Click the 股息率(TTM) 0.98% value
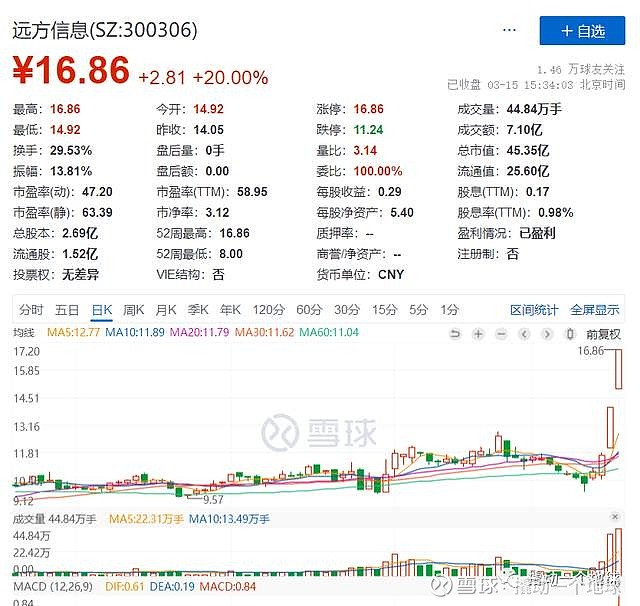Screen dimensions: 640x606 click(556, 213)
